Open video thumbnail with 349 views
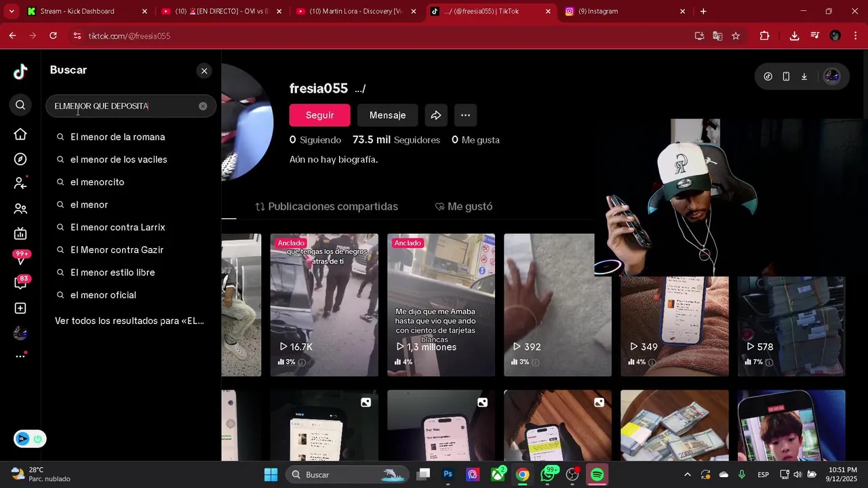The width and height of the screenshot is (868, 488). point(675,326)
